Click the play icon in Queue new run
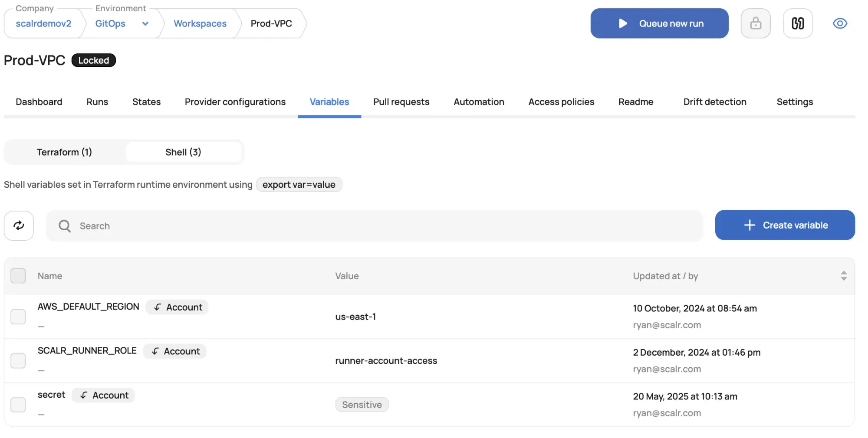The height and width of the screenshot is (438, 868). point(623,23)
